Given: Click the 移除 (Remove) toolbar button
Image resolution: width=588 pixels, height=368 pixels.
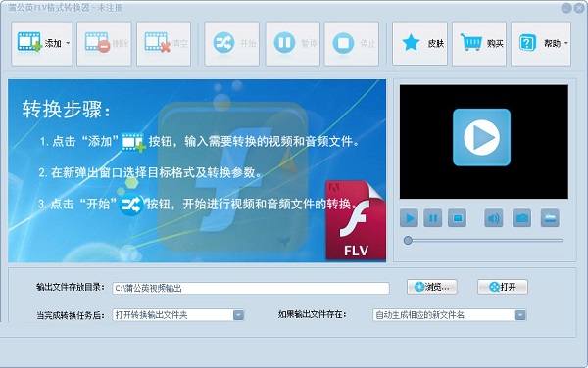Looking at the screenshot, I should [x=104, y=43].
